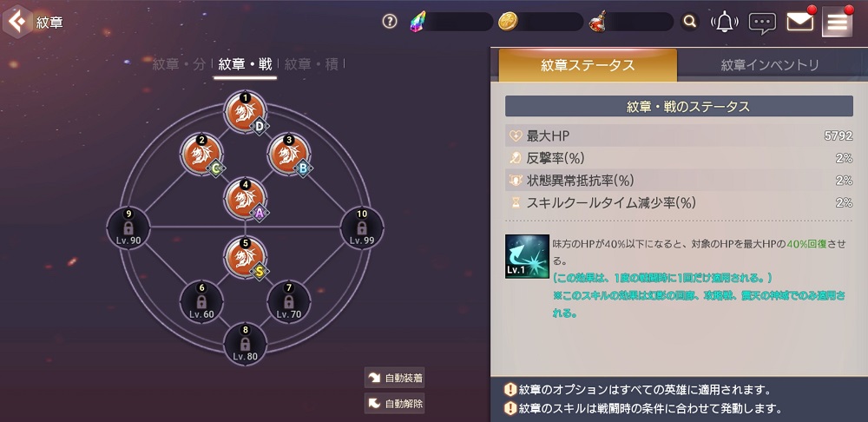Open the chat speech bubble icon
Screen dimensions: 868x422
coord(762,23)
